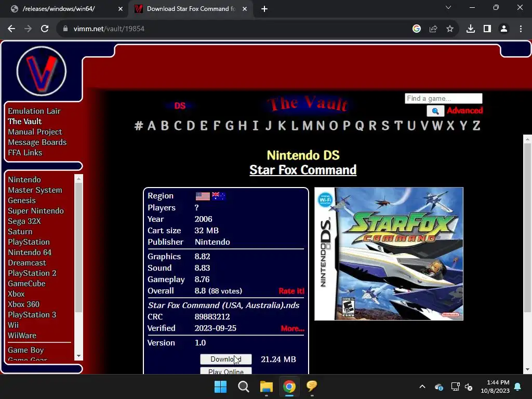Image resolution: width=532 pixels, height=399 pixels.
Task: Select WiiWare in the systems list
Action: click(x=22, y=336)
